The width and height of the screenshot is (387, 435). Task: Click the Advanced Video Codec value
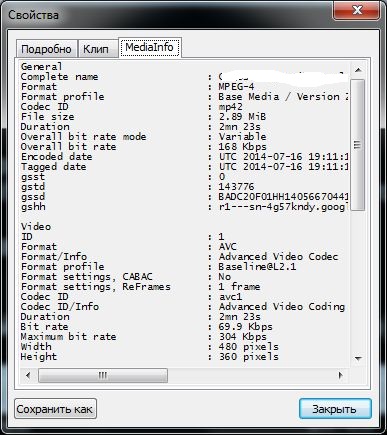pyautogui.click(x=278, y=257)
